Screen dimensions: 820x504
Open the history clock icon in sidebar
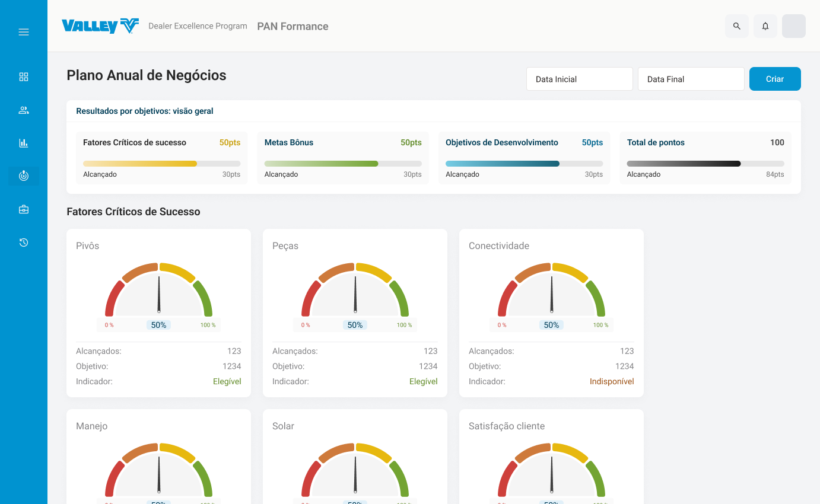[x=24, y=243]
